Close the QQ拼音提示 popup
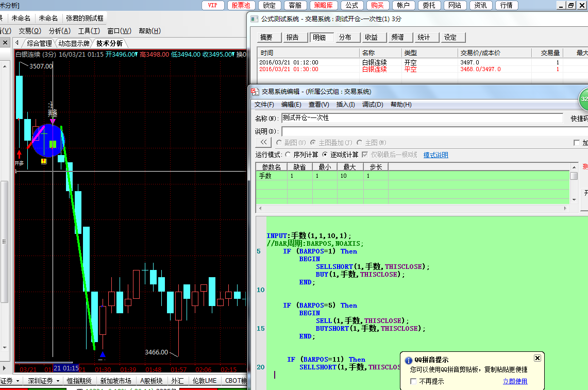 (537, 358)
